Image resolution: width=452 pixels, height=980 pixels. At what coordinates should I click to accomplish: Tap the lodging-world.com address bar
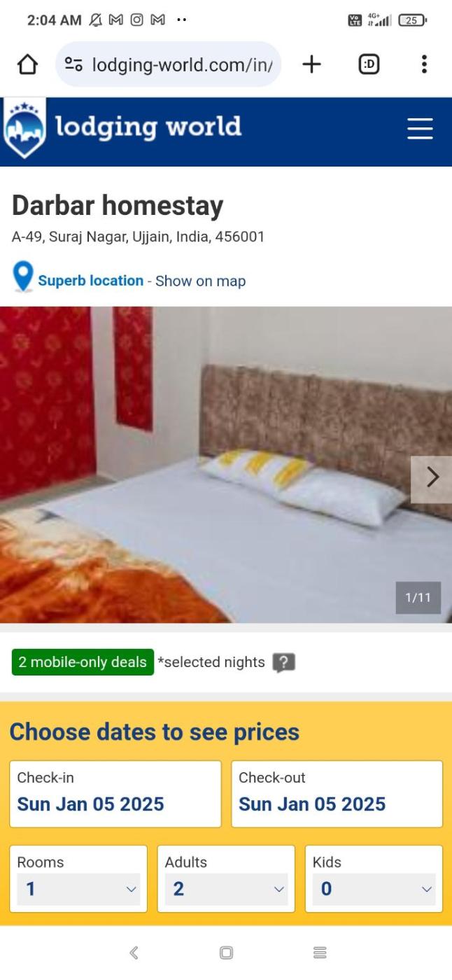(x=168, y=64)
